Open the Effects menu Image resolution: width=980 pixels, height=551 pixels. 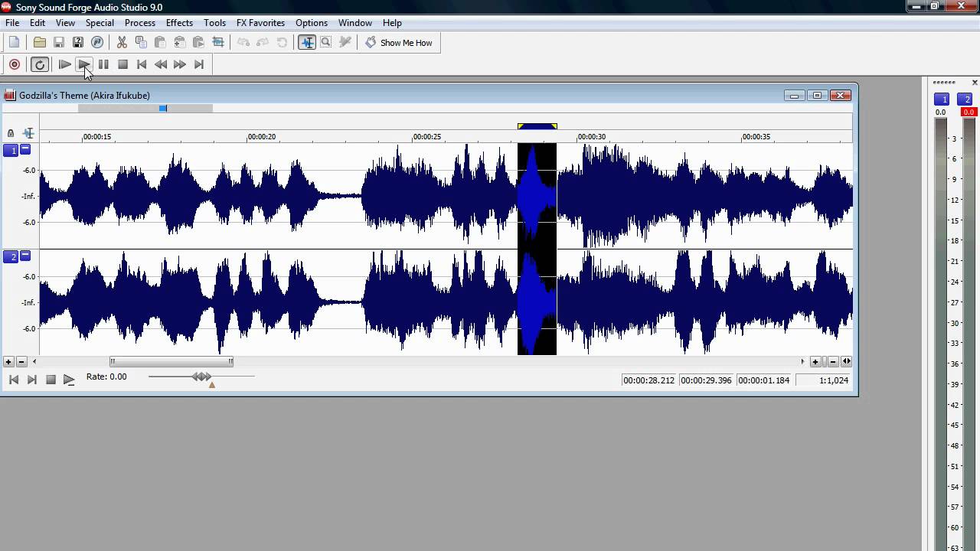[179, 23]
